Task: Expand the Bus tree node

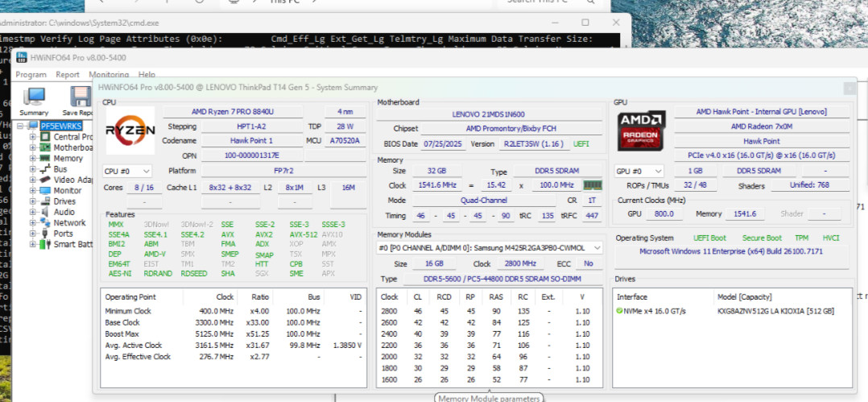Action: [33, 169]
